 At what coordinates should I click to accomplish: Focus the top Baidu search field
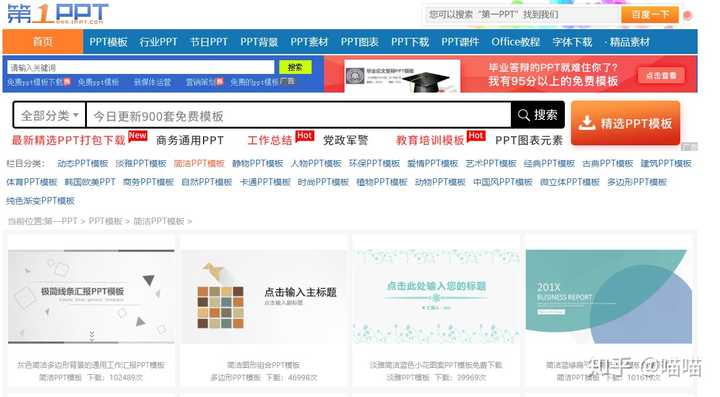522,15
